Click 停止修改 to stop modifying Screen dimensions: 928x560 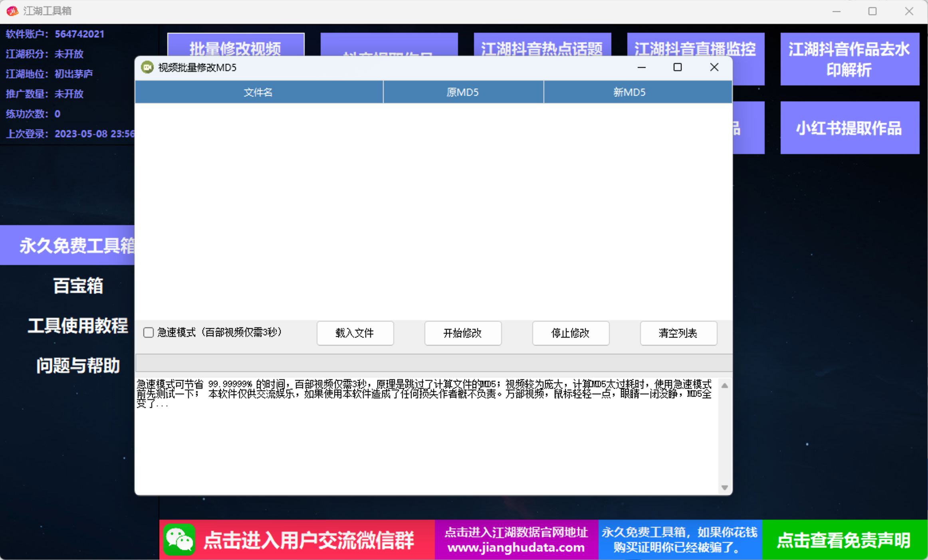[x=570, y=333]
